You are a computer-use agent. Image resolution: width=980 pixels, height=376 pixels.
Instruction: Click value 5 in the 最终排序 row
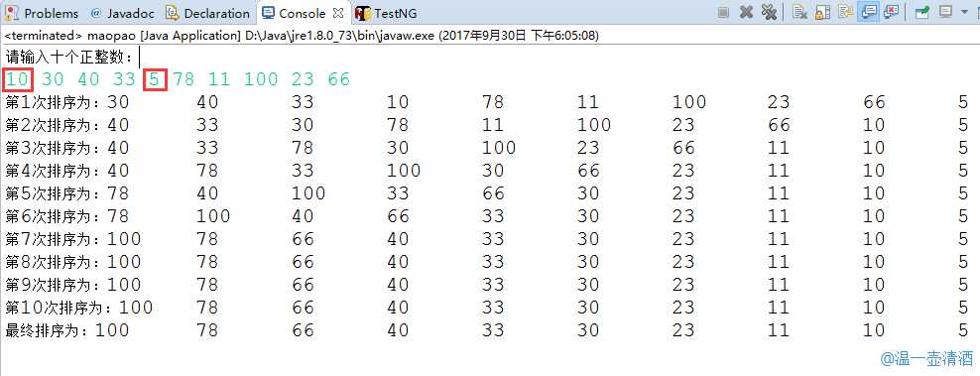click(x=963, y=330)
